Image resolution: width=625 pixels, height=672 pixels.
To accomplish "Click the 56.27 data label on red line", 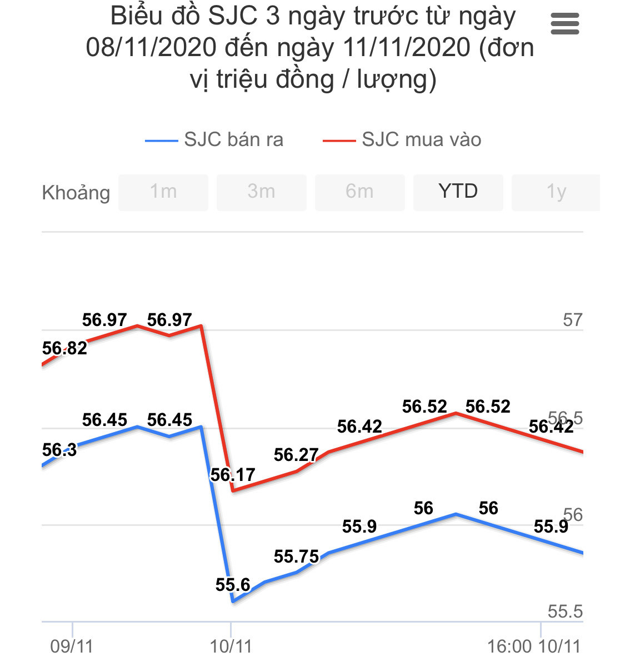I will (296, 455).
